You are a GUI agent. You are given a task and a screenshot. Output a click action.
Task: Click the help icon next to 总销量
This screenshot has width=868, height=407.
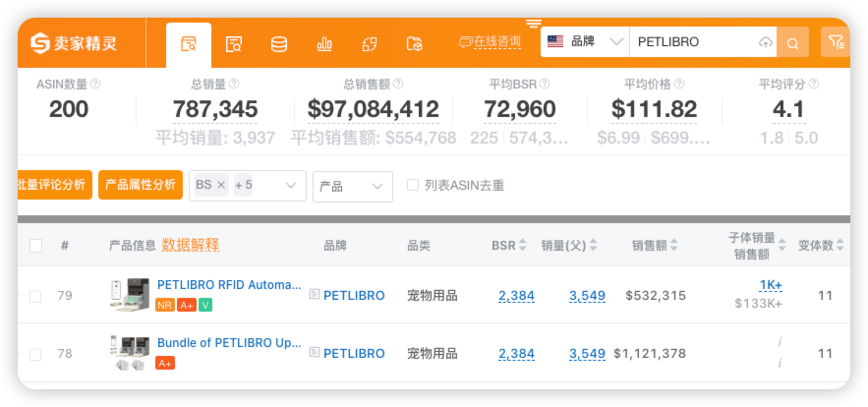[x=234, y=85]
